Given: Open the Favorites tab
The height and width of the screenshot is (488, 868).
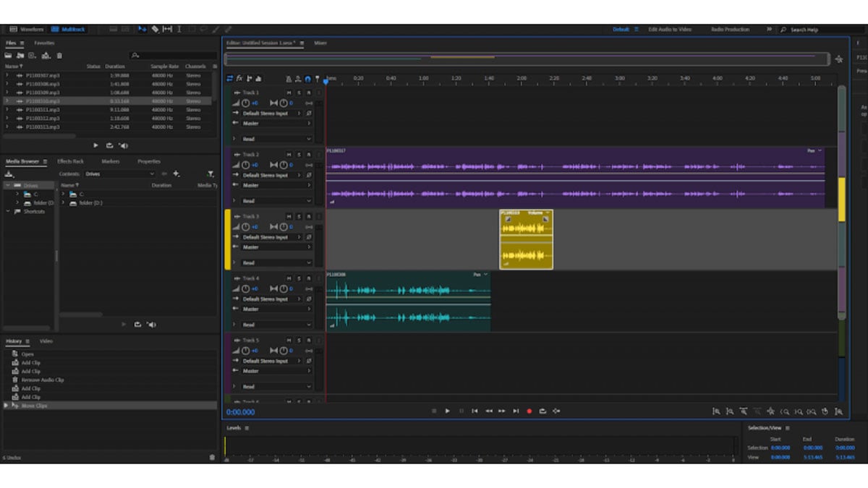Looking at the screenshot, I should [x=44, y=43].
